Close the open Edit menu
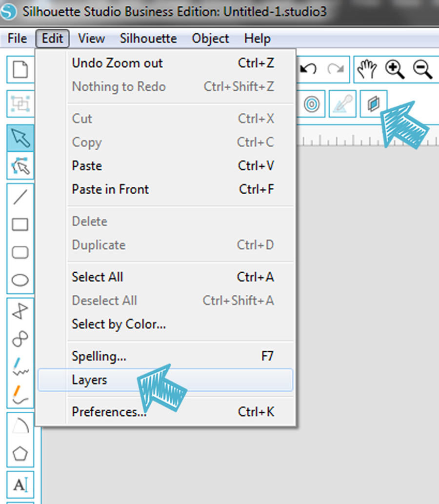The height and width of the screenshot is (504, 439). 52,39
